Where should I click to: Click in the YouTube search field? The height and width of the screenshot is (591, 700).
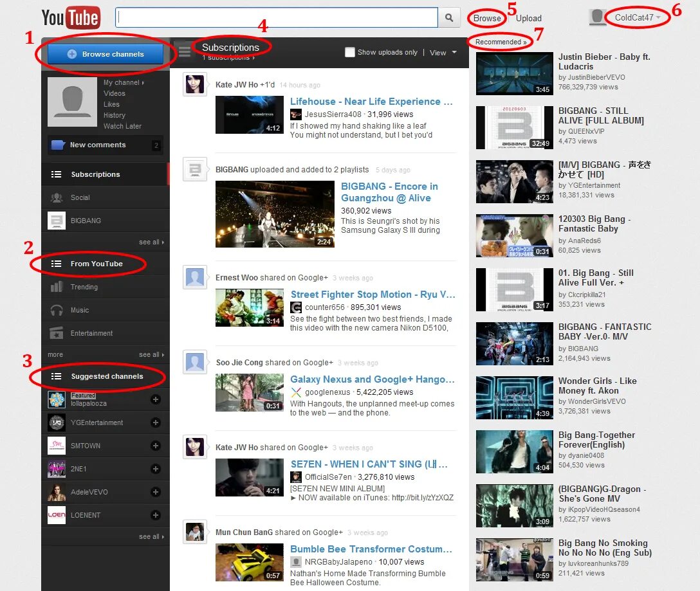tap(277, 17)
